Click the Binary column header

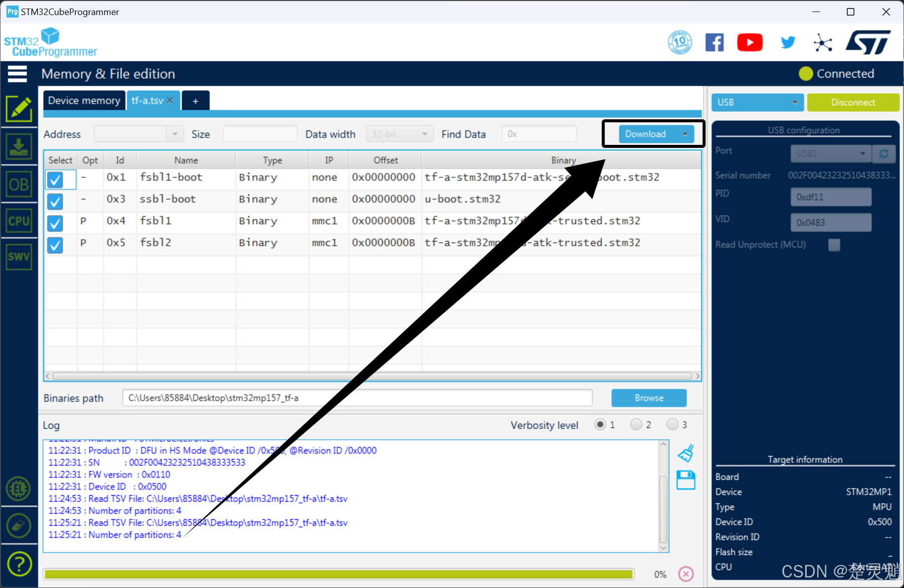pos(561,160)
